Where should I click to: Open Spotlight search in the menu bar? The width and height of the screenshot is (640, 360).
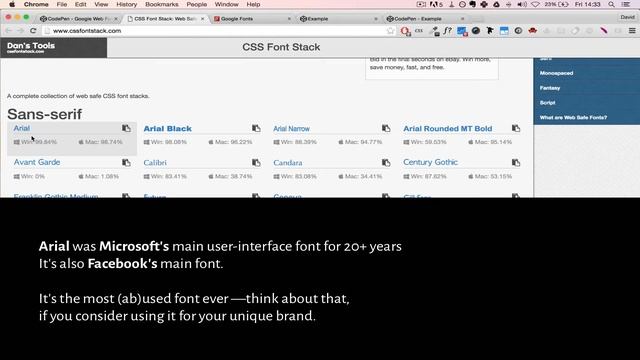[611, 4]
